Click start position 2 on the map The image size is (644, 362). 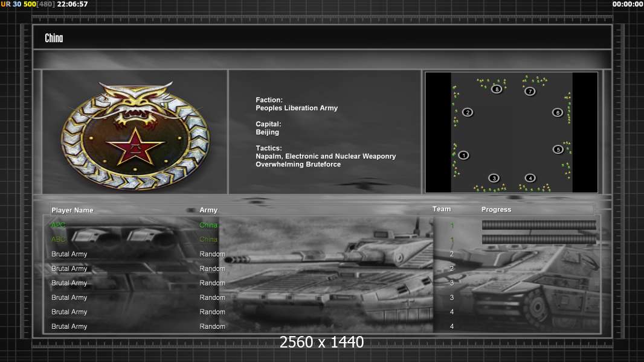[468, 112]
